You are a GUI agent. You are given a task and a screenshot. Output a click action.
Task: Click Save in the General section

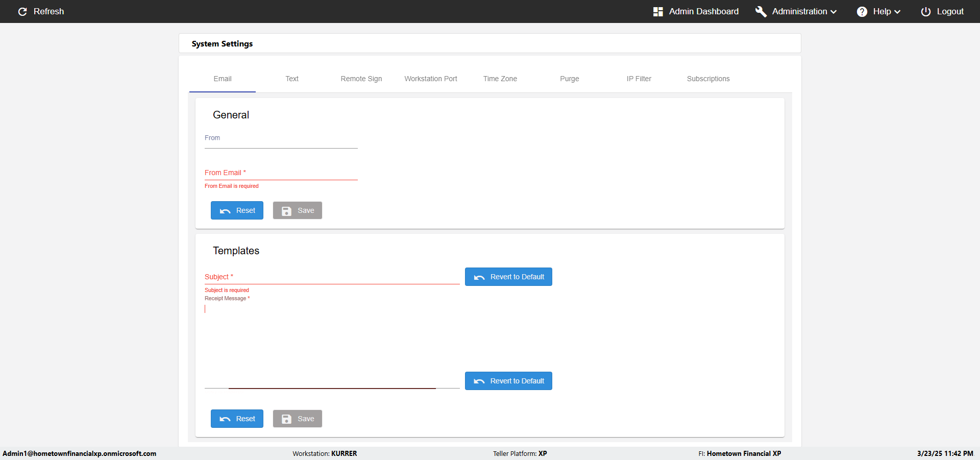[x=298, y=210]
